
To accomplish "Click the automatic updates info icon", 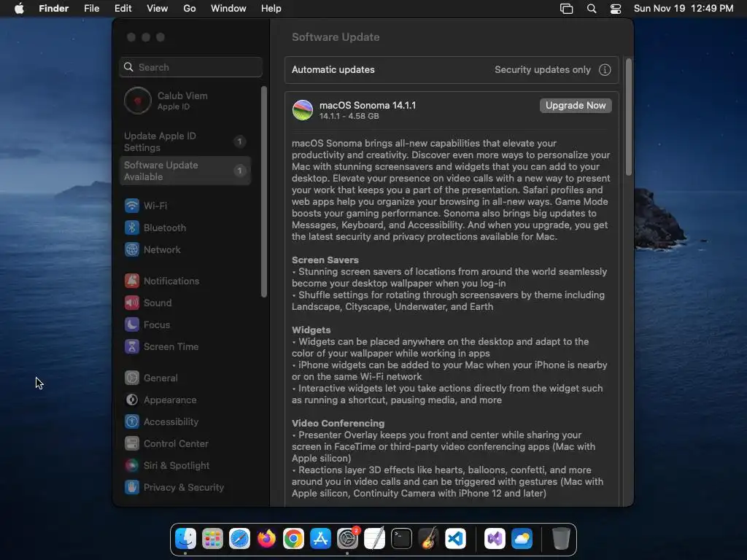I will (x=605, y=70).
